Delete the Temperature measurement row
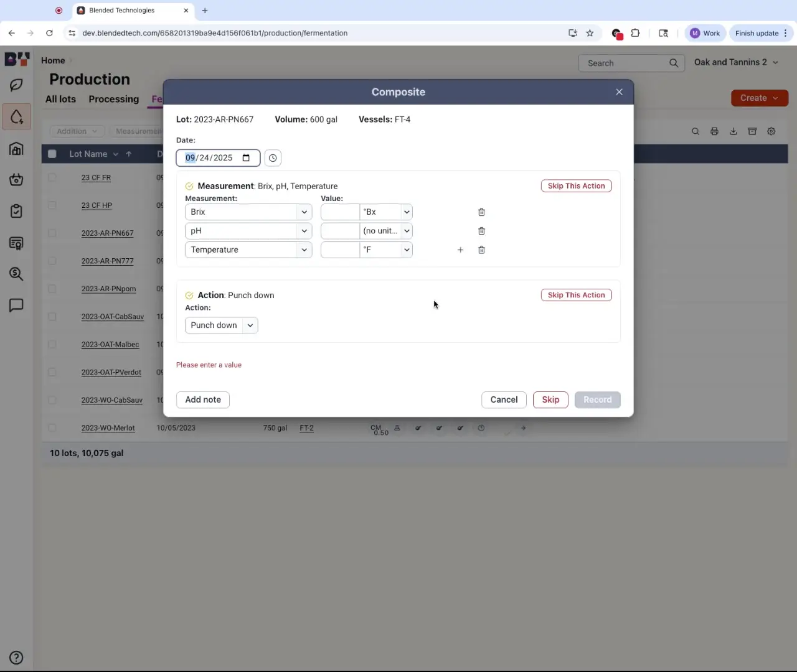Image resolution: width=797 pixels, height=672 pixels. tap(481, 250)
